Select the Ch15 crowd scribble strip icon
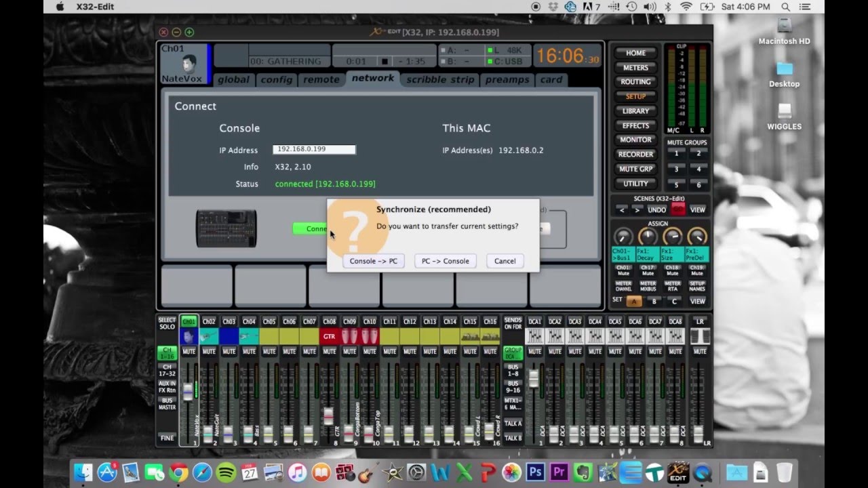Image resolution: width=868 pixels, height=488 pixels. [470, 336]
